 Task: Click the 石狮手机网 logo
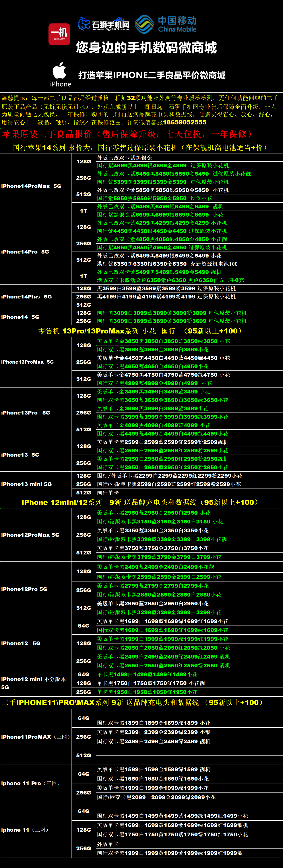[x=104, y=24]
